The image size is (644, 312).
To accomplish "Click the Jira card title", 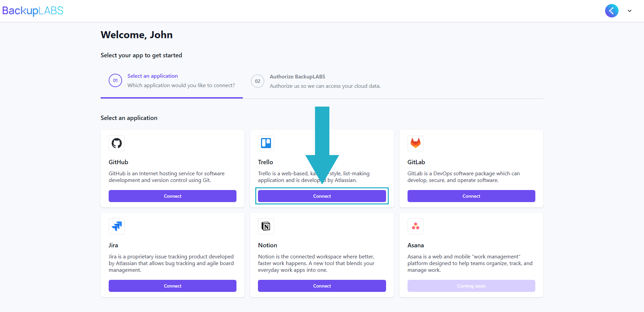I will pyautogui.click(x=113, y=245).
